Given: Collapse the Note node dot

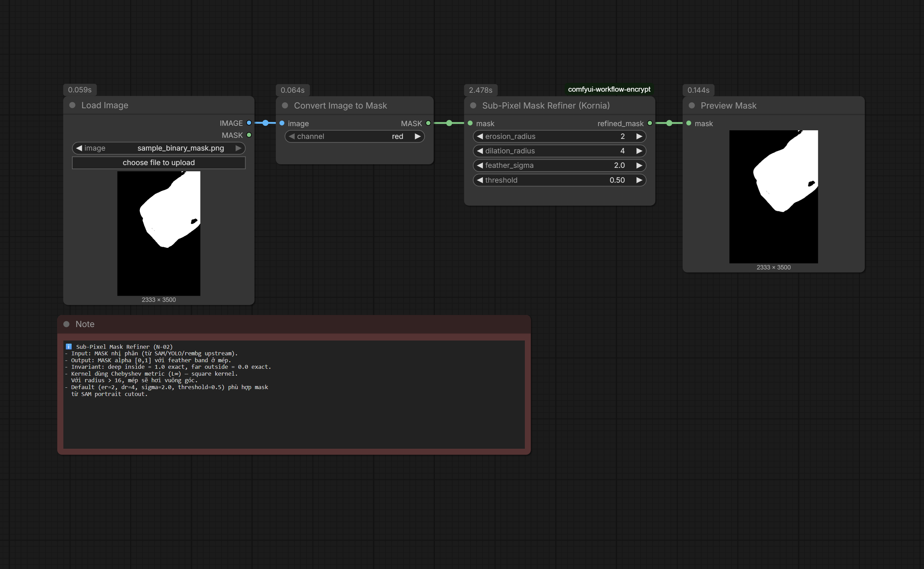Looking at the screenshot, I should [x=66, y=324].
